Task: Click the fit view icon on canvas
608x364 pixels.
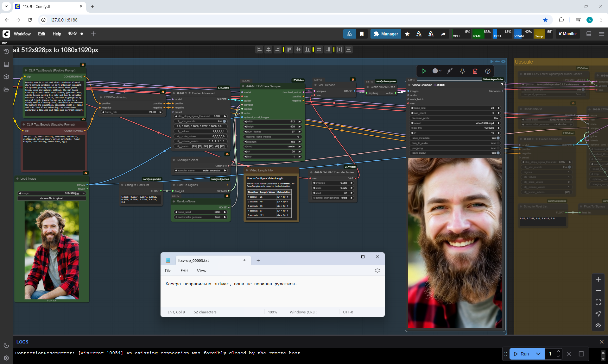Action: (x=598, y=302)
